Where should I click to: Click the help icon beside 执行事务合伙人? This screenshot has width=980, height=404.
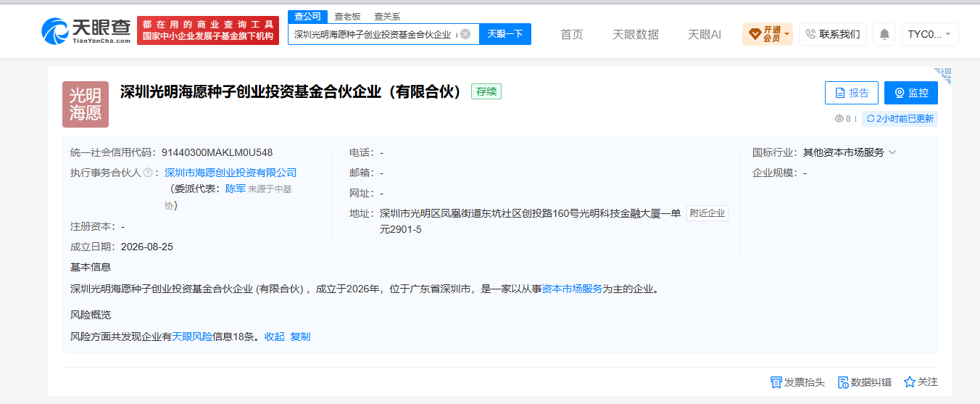tap(148, 173)
